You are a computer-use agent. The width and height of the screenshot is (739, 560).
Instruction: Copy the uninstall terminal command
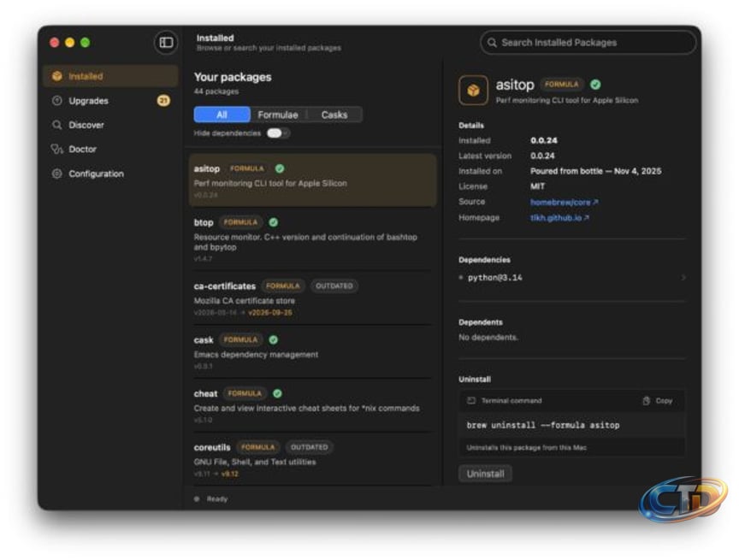[658, 401]
